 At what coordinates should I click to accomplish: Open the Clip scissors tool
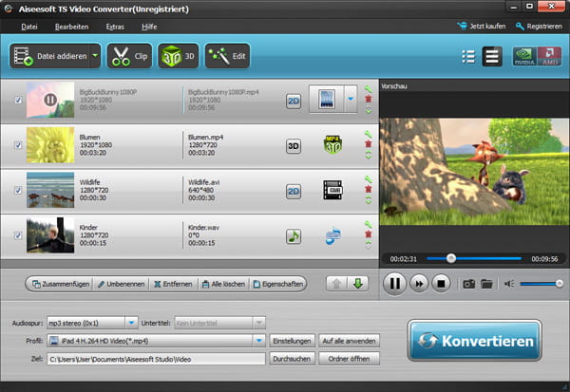[x=129, y=56]
